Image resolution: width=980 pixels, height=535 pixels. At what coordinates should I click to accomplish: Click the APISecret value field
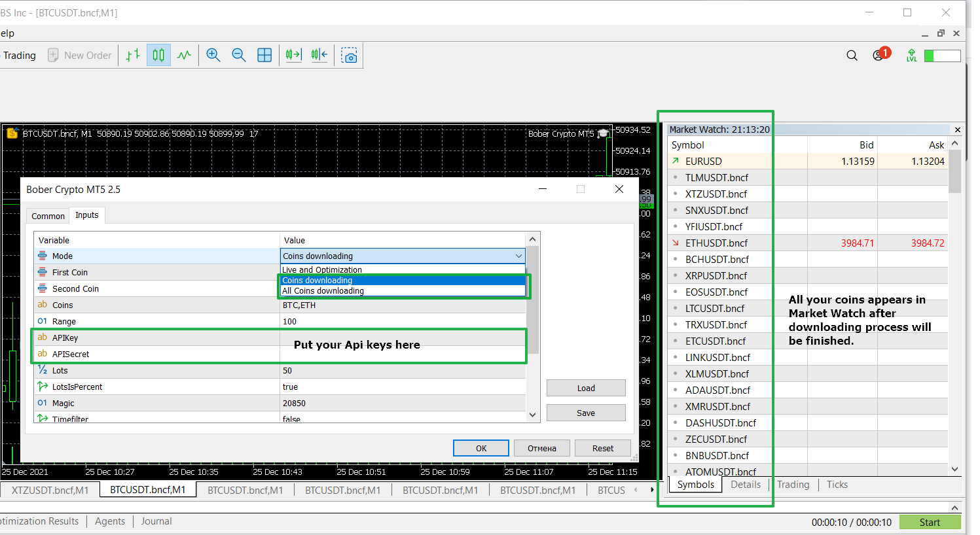403,354
